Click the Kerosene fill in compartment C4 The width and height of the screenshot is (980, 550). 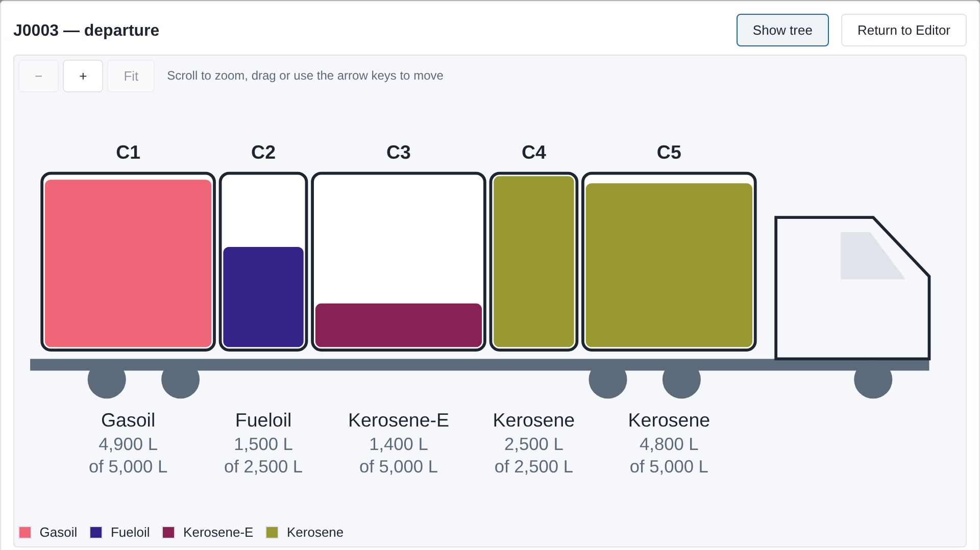(534, 262)
